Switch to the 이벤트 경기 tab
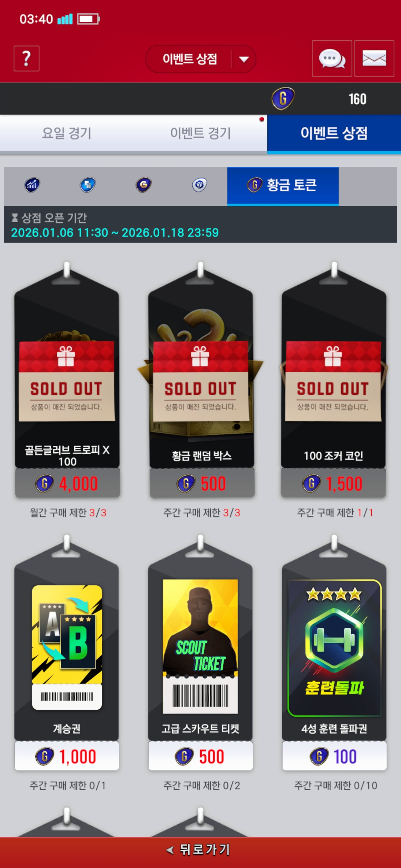The image size is (401, 868). (200, 133)
